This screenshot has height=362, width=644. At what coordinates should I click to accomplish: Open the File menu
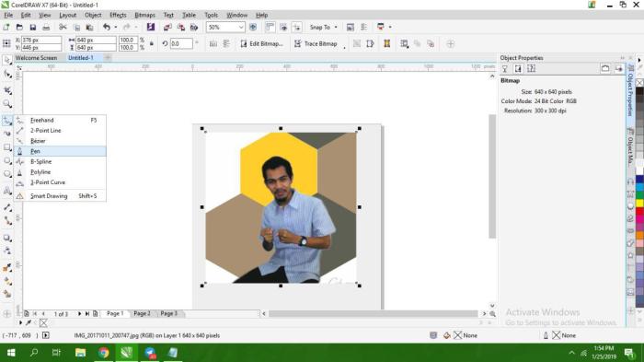8,16
